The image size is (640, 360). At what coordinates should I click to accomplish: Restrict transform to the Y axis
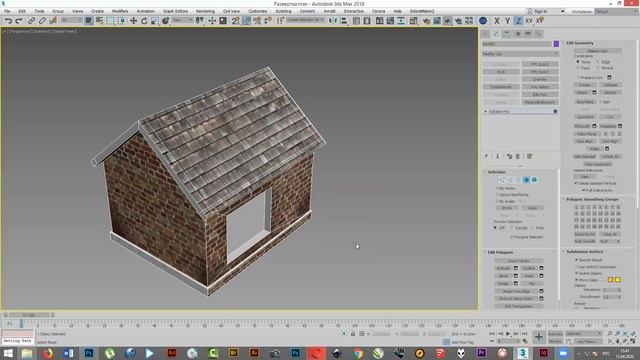pyautogui.click(x=507, y=20)
